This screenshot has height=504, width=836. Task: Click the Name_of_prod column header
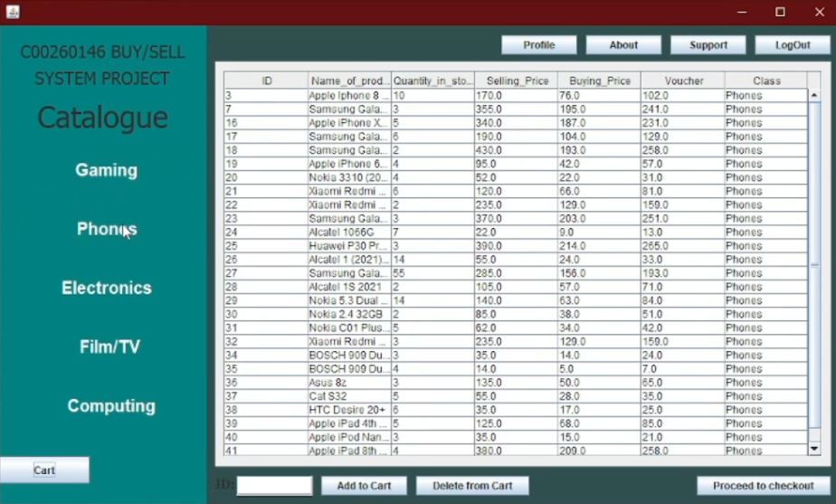(x=349, y=81)
